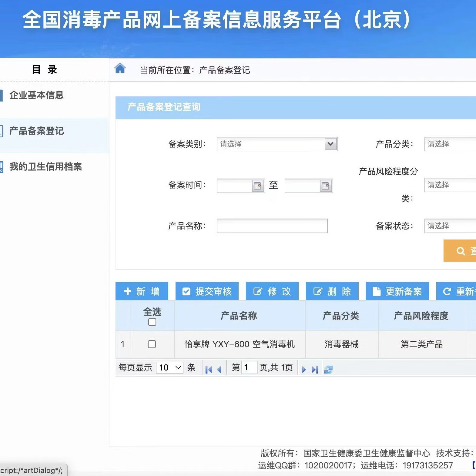The image size is (476, 476).
Task: Go to first page icon
Action: pos(208,370)
